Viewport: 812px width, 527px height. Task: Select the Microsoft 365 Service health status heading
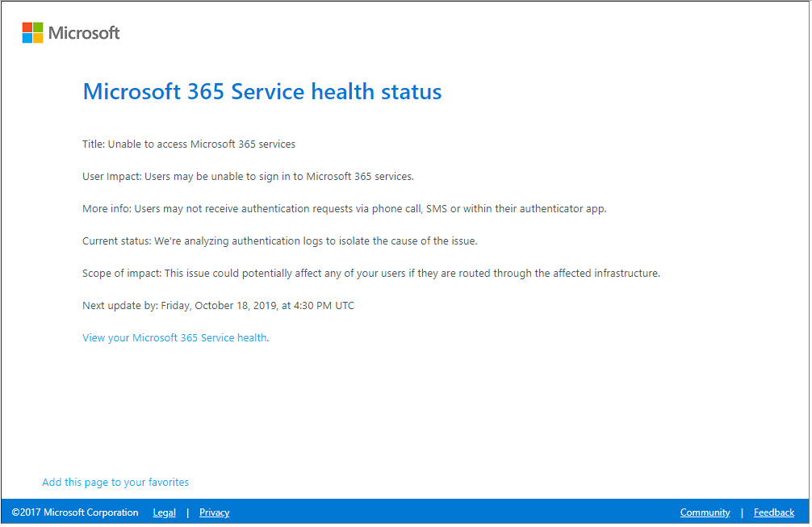pyautogui.click(x=262, y=91)
